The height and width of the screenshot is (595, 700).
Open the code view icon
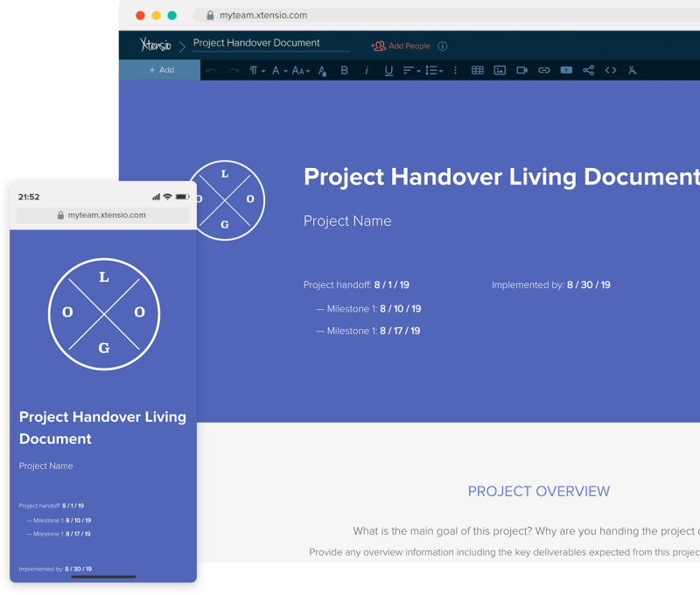click(611, 70)
